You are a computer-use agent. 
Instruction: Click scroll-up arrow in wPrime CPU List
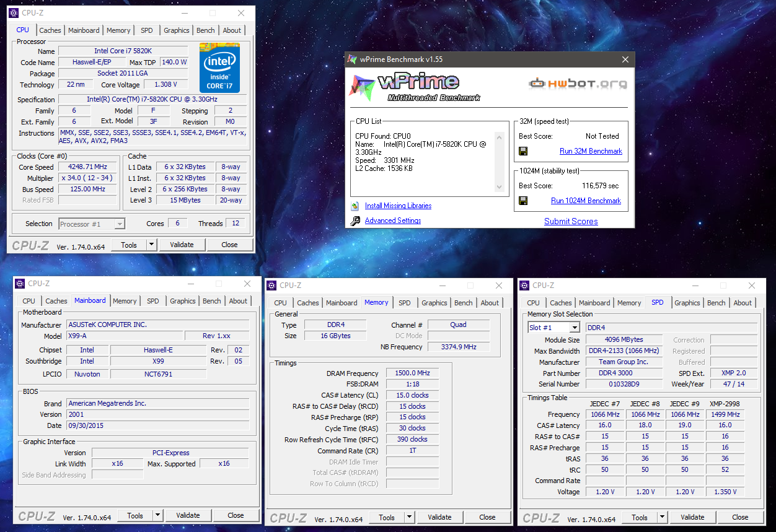[499, 137]
